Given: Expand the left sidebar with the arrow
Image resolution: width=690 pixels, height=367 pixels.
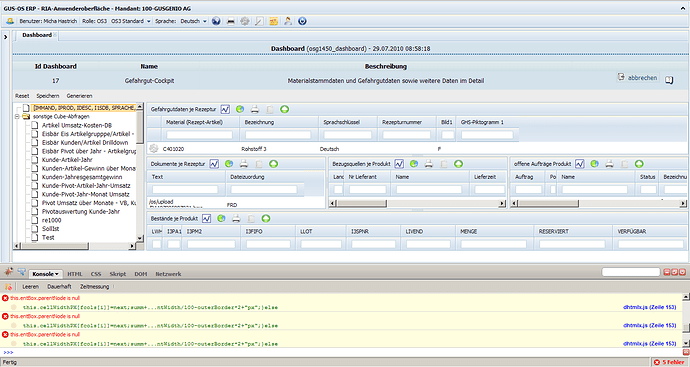Looking at the screenshot, I should [5, 37].
